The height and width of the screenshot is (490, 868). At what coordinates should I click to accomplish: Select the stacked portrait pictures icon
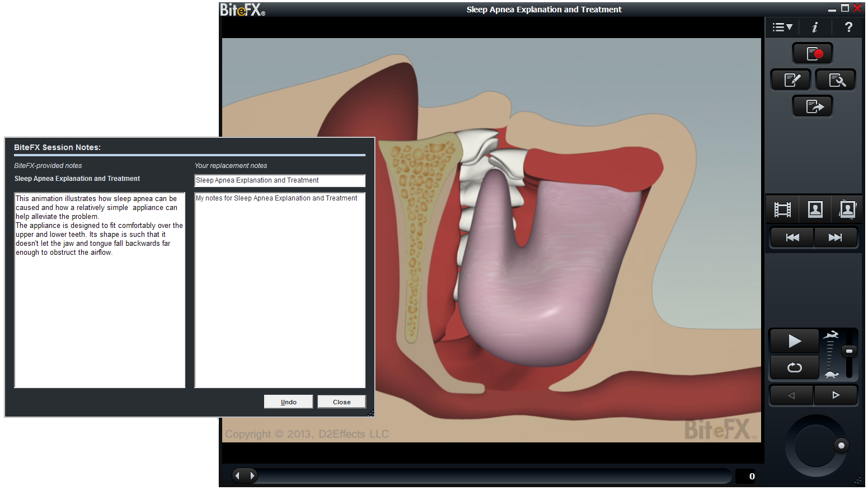pyautogui.click(x=848, y=210)
